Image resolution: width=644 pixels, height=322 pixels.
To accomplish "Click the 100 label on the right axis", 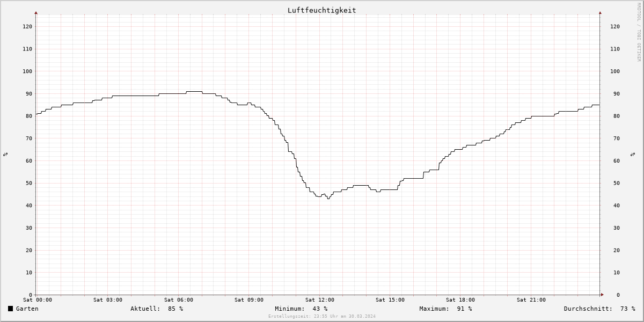I will point(615,71).
